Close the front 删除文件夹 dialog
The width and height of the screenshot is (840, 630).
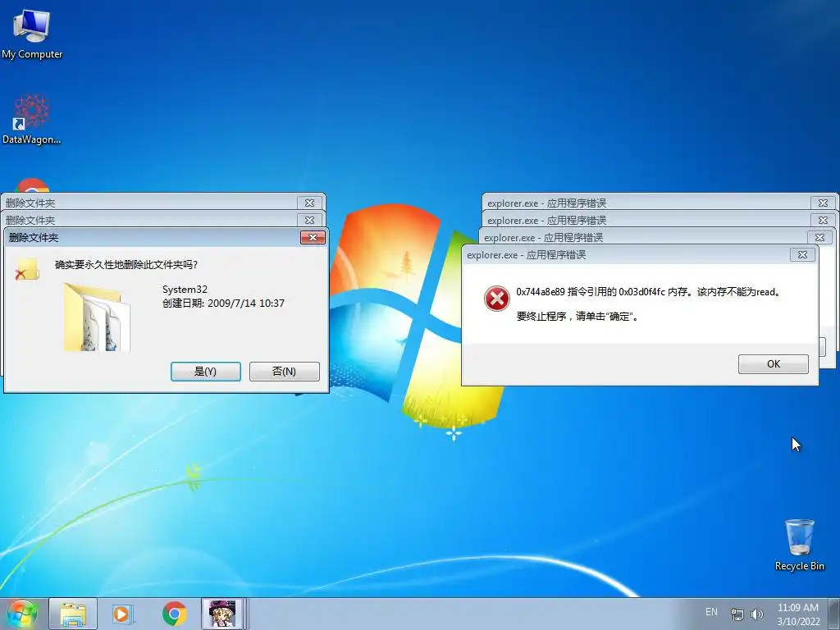point(313,237)
